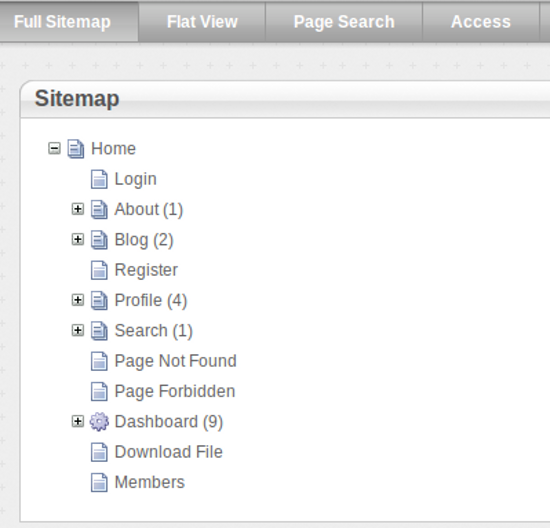This screenshot has height=528, width=550.
Task: Expand the Dashboard (9) node
Action: point(78,421)
